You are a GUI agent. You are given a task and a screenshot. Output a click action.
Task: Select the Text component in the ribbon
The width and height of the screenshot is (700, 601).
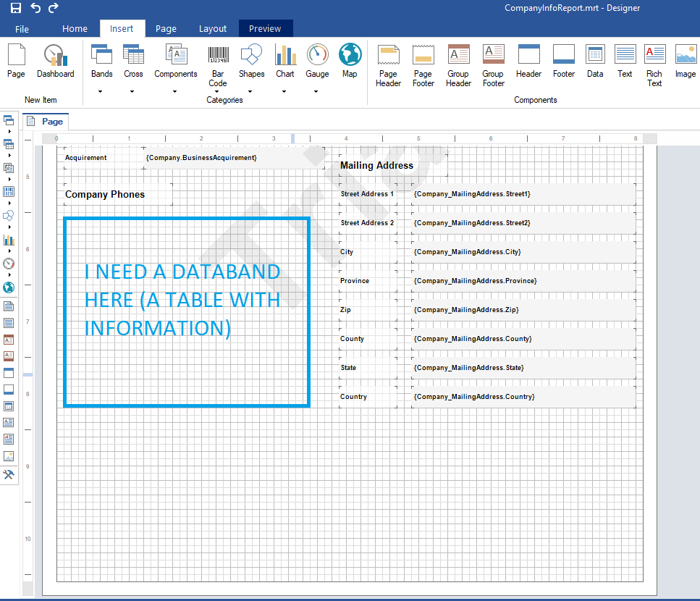click(x=625, y=61)
